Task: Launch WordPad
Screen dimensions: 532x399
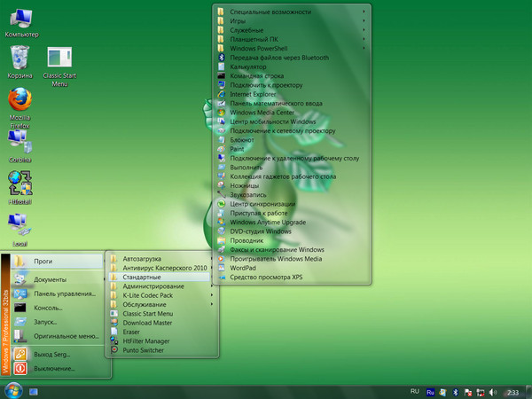Action: [292, 268]
